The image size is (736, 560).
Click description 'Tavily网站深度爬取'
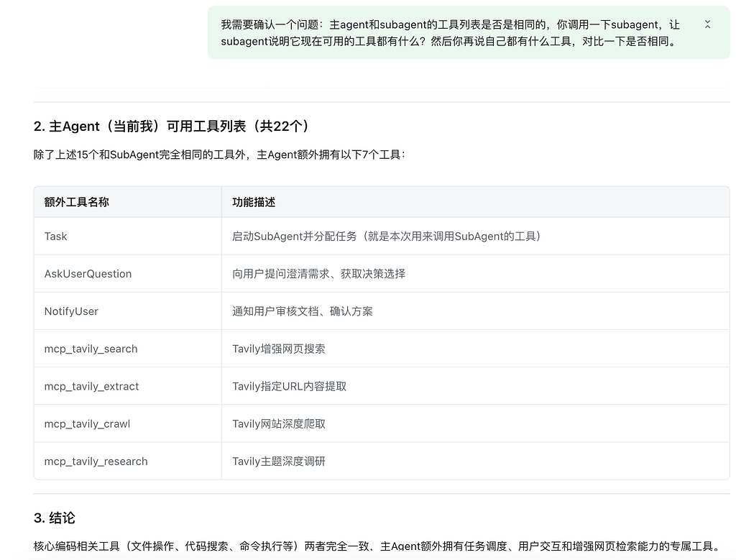(x=279, y=424)
